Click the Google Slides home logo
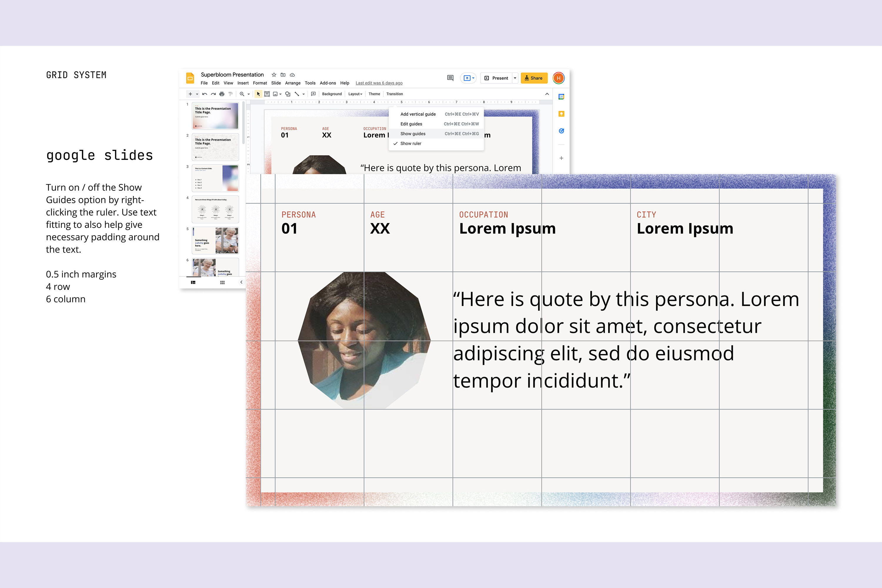 pos(190,78)
